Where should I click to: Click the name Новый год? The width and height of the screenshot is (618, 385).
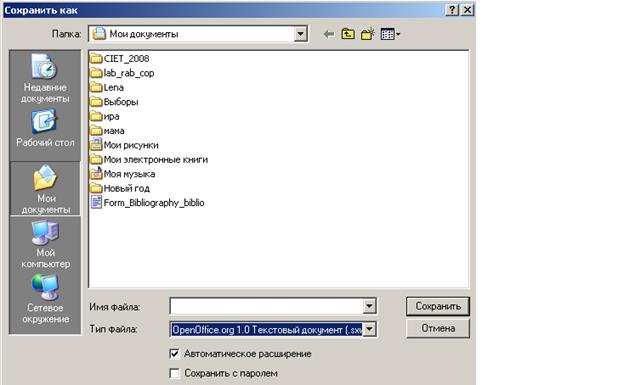(x=127, y=188)
